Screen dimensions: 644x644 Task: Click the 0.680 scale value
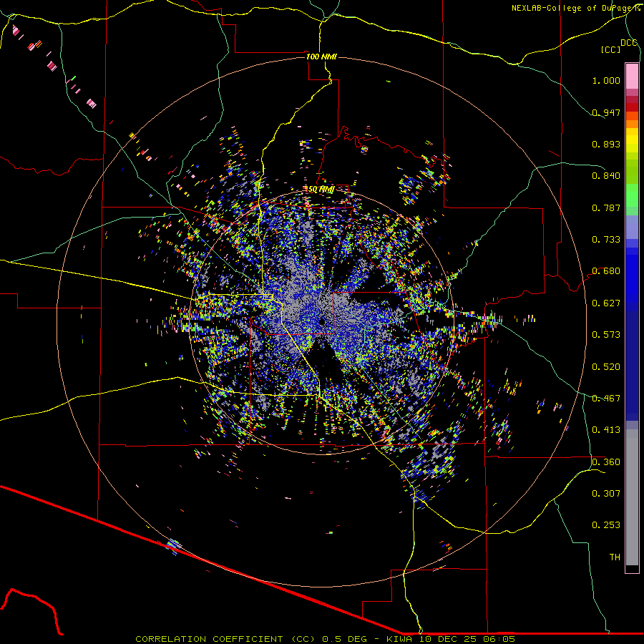(606, 271)
